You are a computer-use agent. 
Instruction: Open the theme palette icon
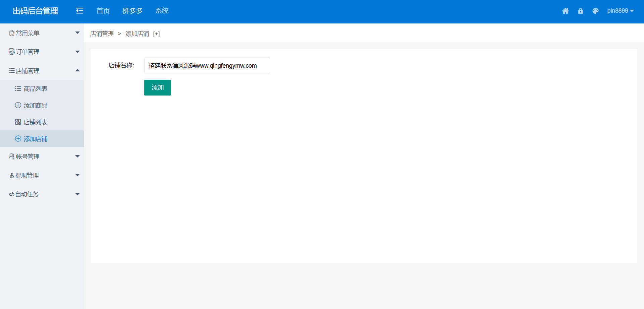pyautogui.click(x=595, y=11)
